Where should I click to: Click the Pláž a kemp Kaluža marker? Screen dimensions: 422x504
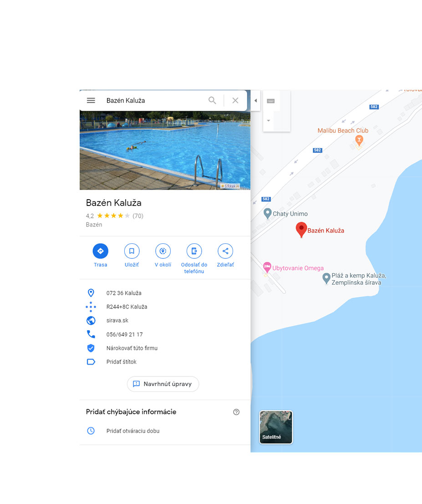coord(326,279)
